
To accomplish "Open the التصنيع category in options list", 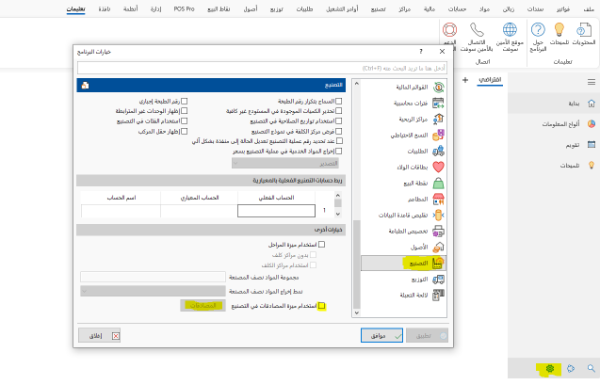I will [x=404, y=263].
